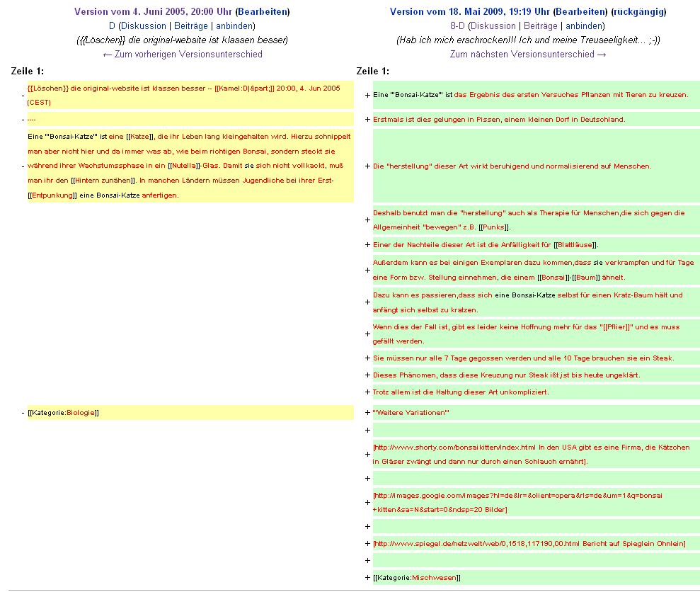
Task: Click the added 'Weitere Variationen' line
Action: tap(411, 413)
